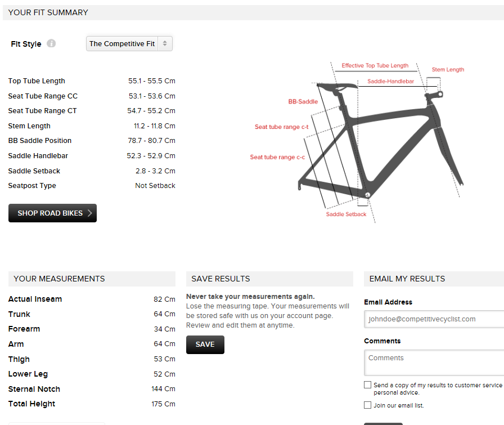The width and height of the screenshot is (504, 425).
Task: Click the Saddle-Handlebar label on diagram
Action: pos(390,82)
